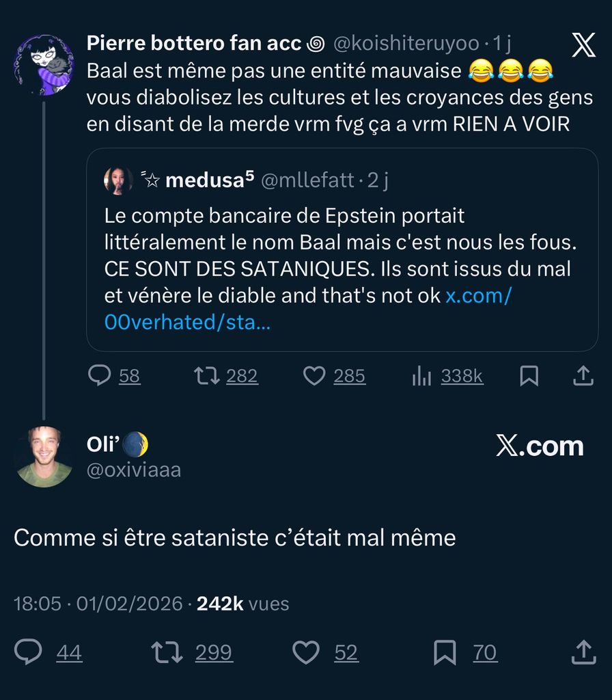Share Oli's tweet via share icon

click(583, 652)
